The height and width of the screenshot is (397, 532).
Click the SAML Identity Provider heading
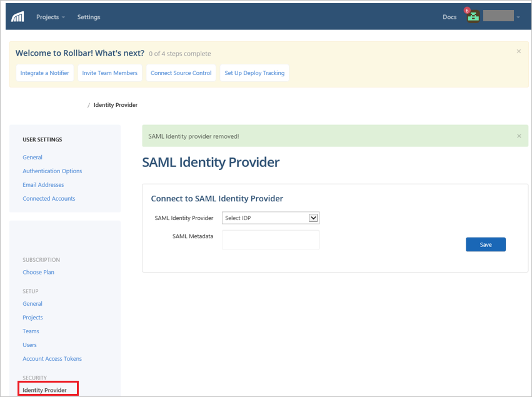tap(211, 163)
